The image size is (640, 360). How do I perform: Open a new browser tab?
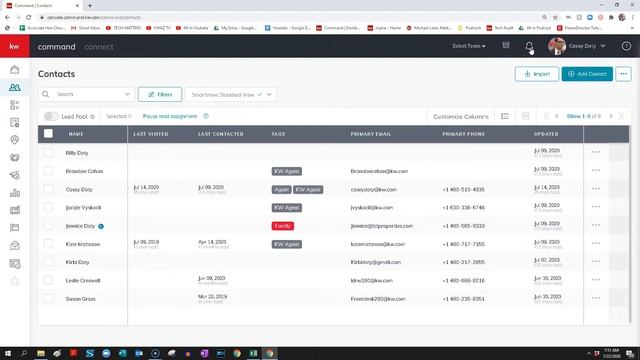pos(90,5)
